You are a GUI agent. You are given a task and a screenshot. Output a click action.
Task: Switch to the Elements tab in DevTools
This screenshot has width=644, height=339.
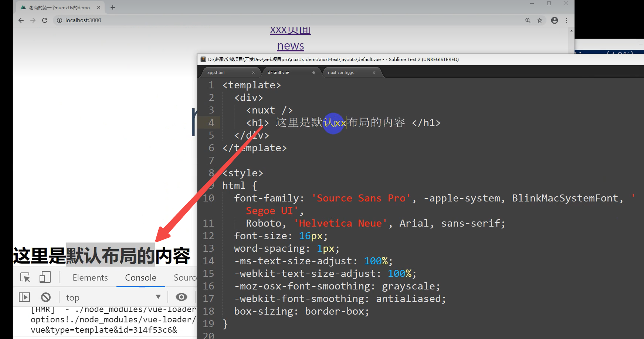(x=90, y=278)
